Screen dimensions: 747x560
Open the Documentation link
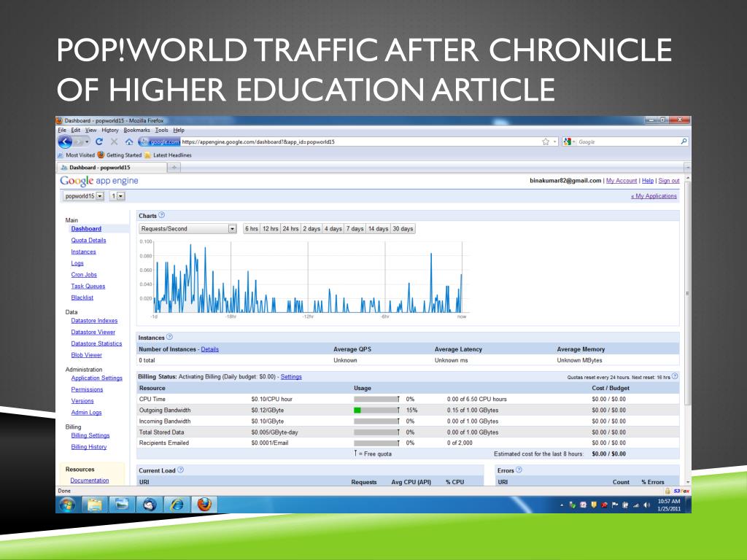tap(90, 481)
